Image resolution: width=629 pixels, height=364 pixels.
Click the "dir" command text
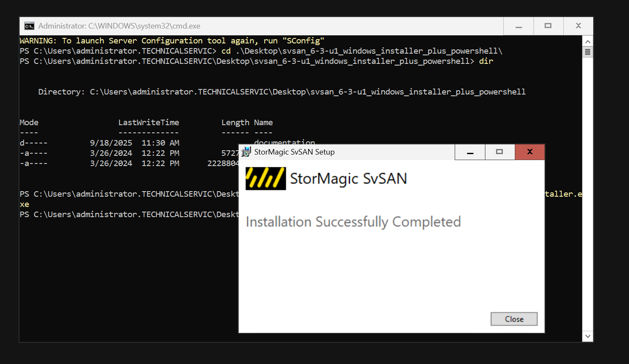coord(486,61)
